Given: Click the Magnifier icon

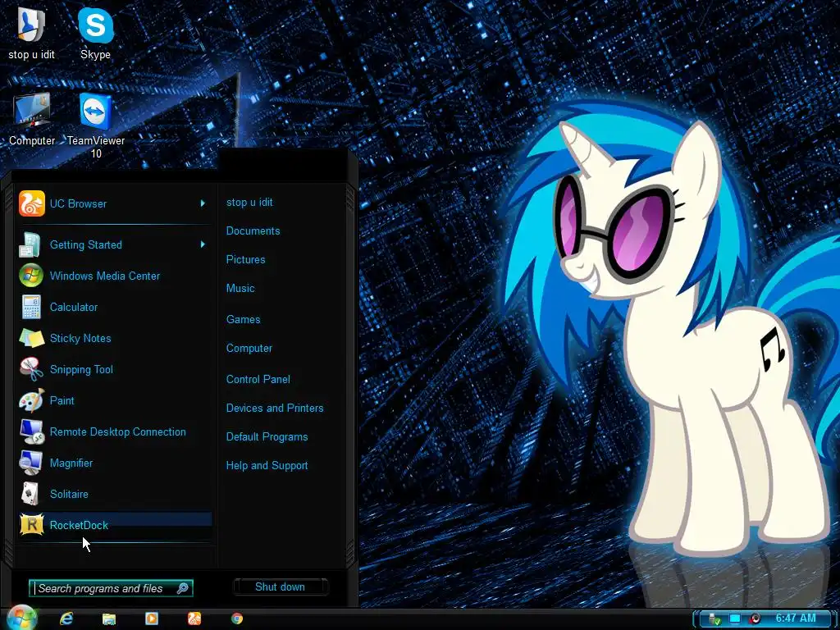Looking at the screenshot, I should [30, 463].
